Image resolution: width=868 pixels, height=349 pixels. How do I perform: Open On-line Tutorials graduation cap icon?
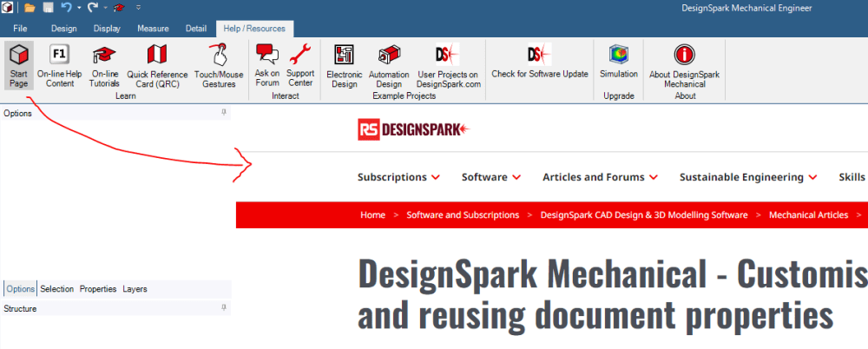pos(104,55)
